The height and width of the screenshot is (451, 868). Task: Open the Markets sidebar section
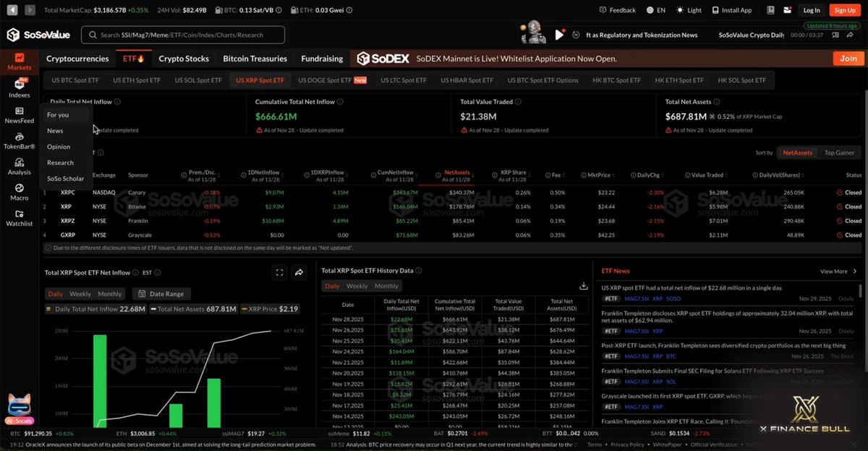point(20,62)
